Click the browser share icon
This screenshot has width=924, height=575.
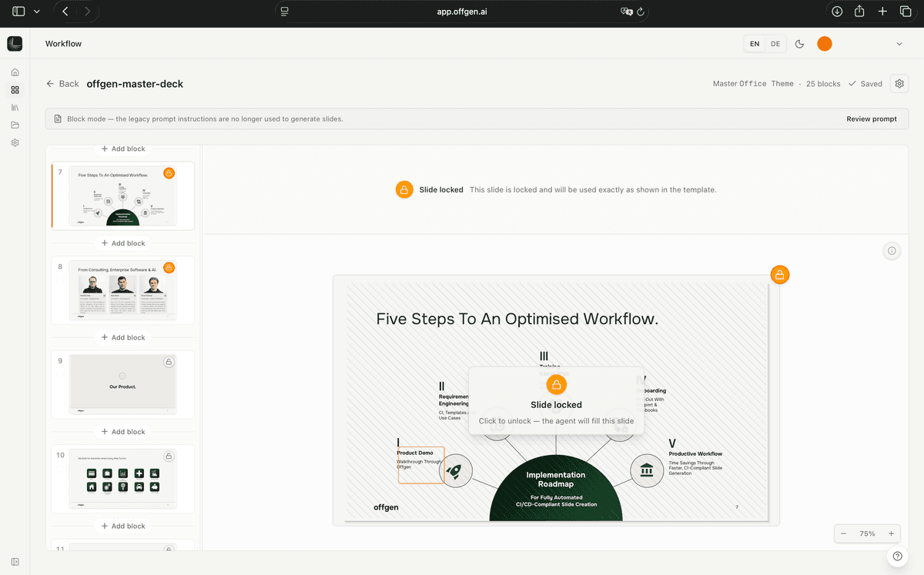[860, 12]
